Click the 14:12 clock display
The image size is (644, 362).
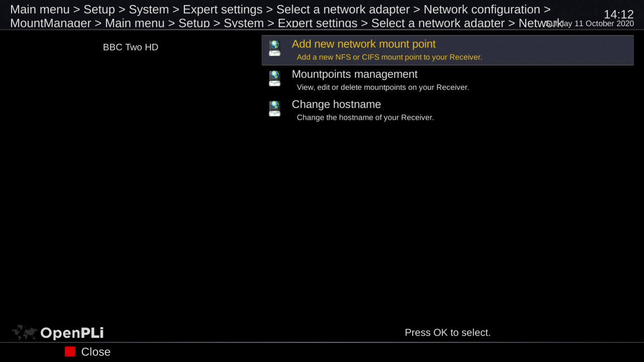tap(618, 15)
